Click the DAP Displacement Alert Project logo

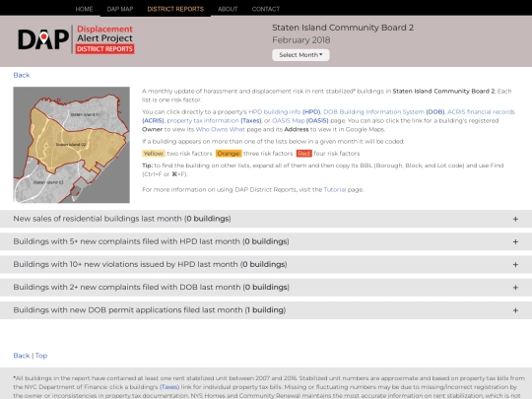[x=76, y=39]
